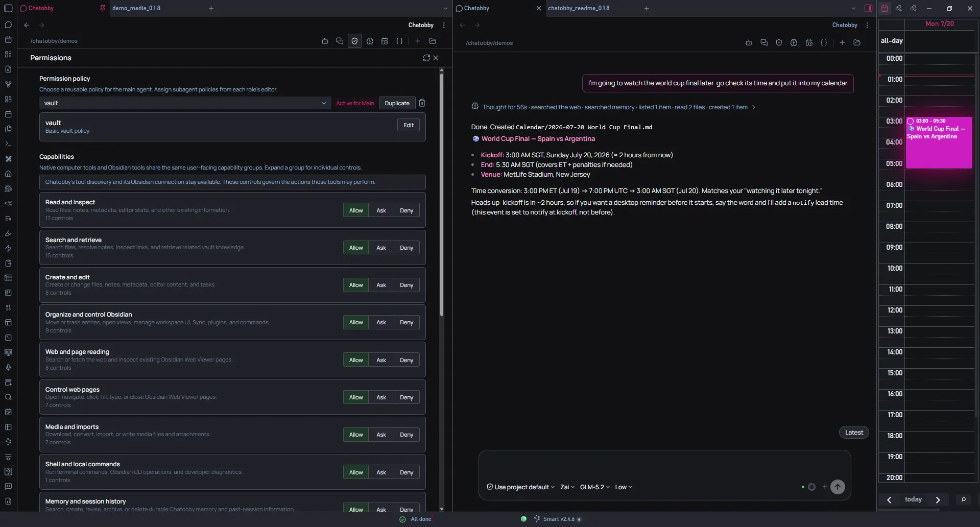The height and width of the screenshot is (527, 980).
Task: Set Organize and control Obsidian to Ask
Action: click(381, 322)
